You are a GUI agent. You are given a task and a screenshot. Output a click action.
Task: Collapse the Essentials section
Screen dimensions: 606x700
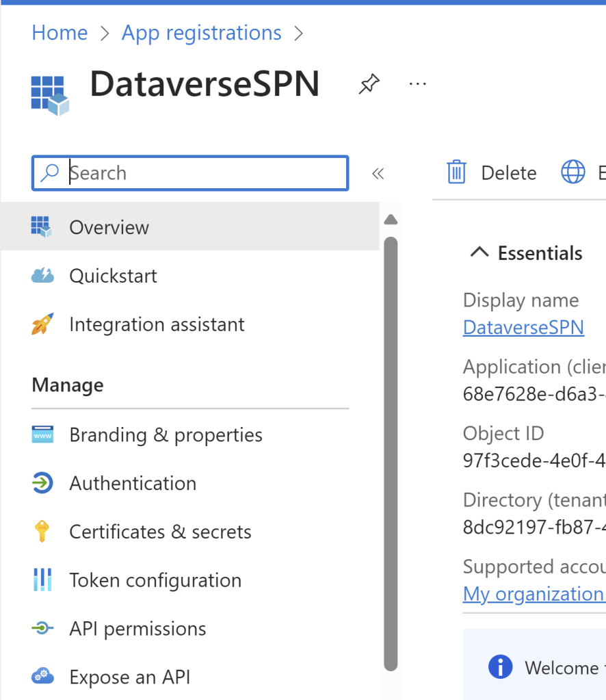[x=479, y=252]
